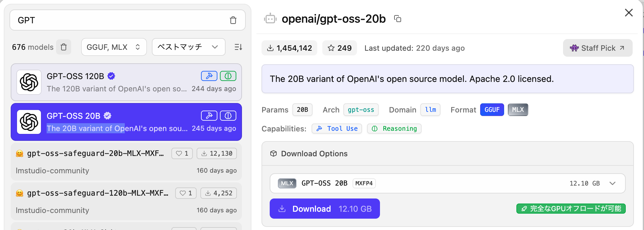Select the MLX format badge
The width and height of the screenshot is (644, 230).
(x=518, y=110)
